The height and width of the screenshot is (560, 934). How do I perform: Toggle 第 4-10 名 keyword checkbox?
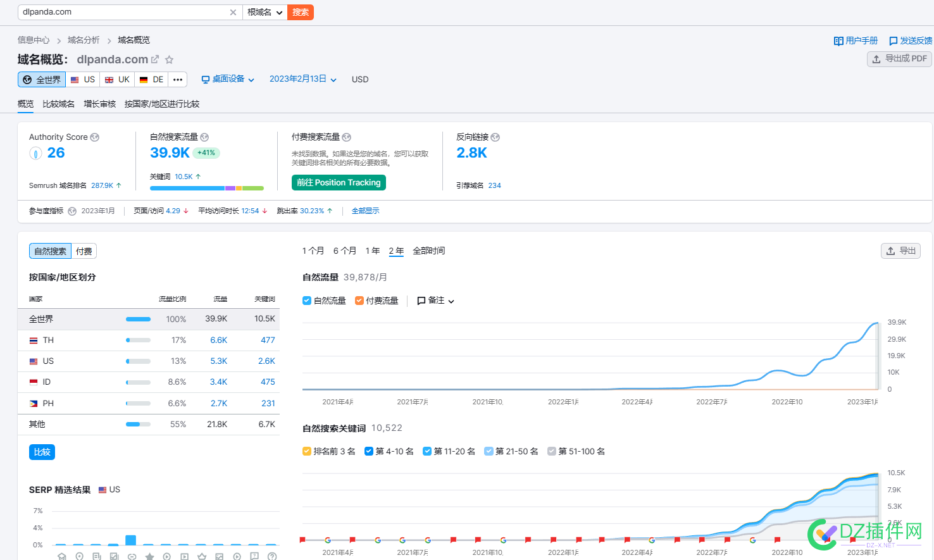(369, 451)
